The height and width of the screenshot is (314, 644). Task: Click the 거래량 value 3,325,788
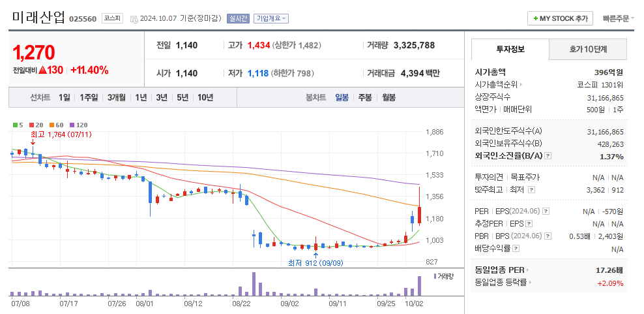click(x=414, y=45)
